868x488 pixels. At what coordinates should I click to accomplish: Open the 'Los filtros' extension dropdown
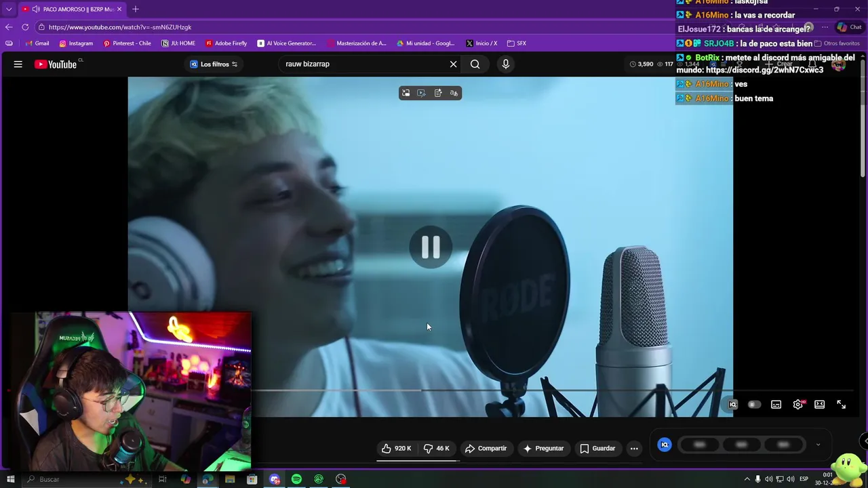[214, 64]
